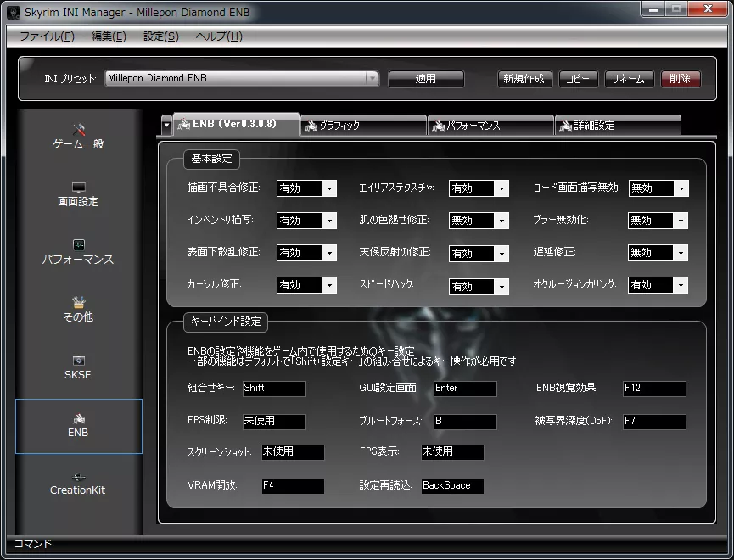Open the 表面下散乱修正 dropdown

(x=306, y=253)
